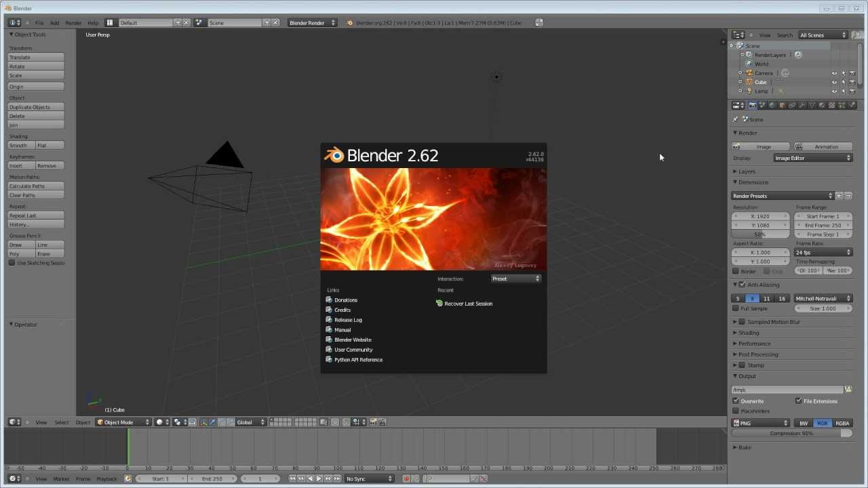Image resolution: width=868 pixels, height=488 pixels.
Task: Hide the Camera object in the outliner
Action: coord(834,73)
